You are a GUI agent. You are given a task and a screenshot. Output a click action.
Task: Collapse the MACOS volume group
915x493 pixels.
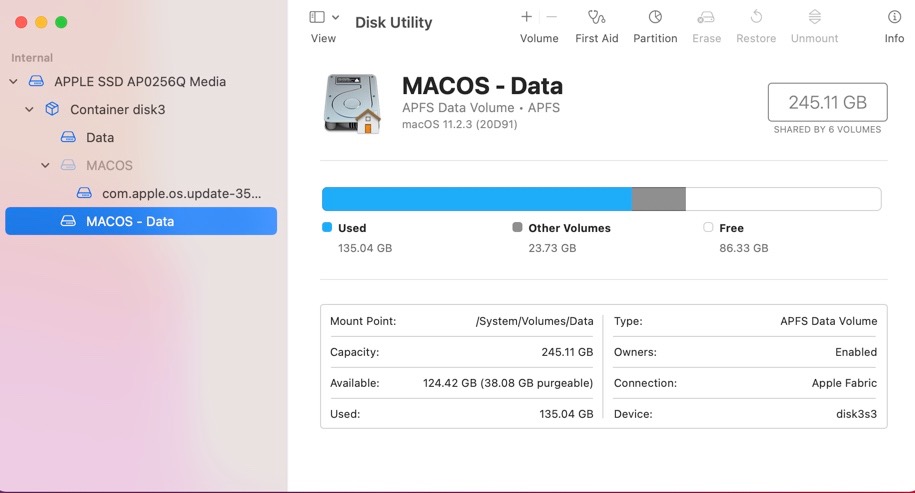pos(45,166)
